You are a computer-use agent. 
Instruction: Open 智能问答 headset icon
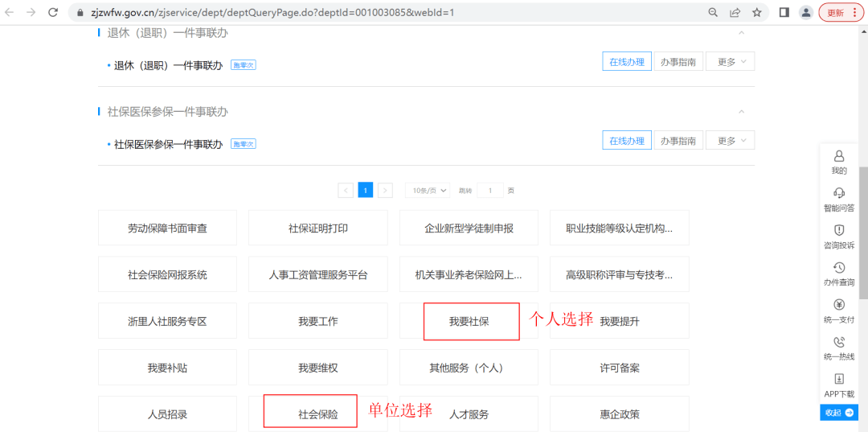tap(839, 193)
